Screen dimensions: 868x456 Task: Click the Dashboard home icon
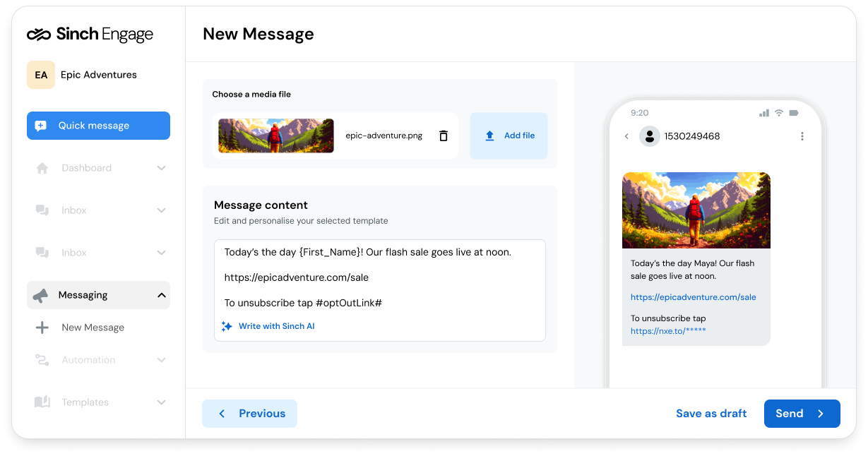(42, 167)
